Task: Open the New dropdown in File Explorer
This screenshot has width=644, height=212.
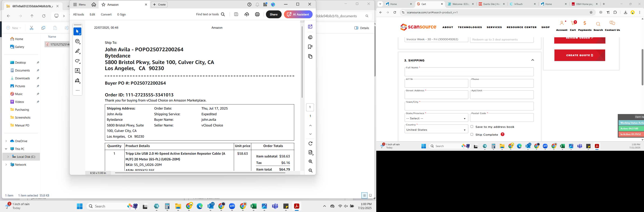Action: (14, 28)
